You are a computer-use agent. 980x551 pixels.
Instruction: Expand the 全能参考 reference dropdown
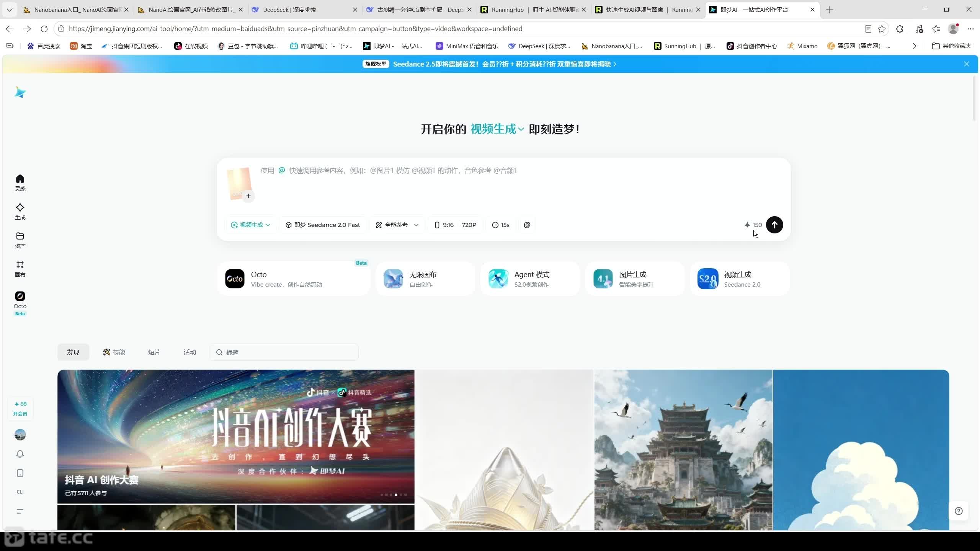coord(397,225)
